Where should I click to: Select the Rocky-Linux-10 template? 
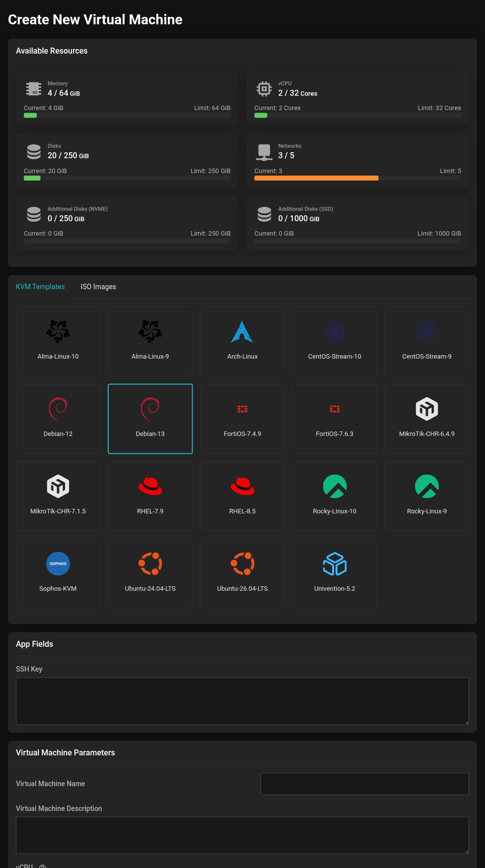pos(335,496)
